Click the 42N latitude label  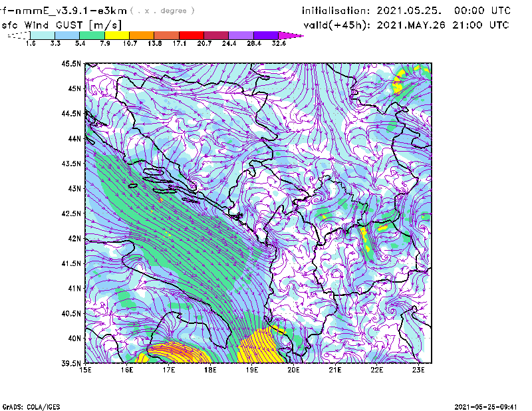74,239
